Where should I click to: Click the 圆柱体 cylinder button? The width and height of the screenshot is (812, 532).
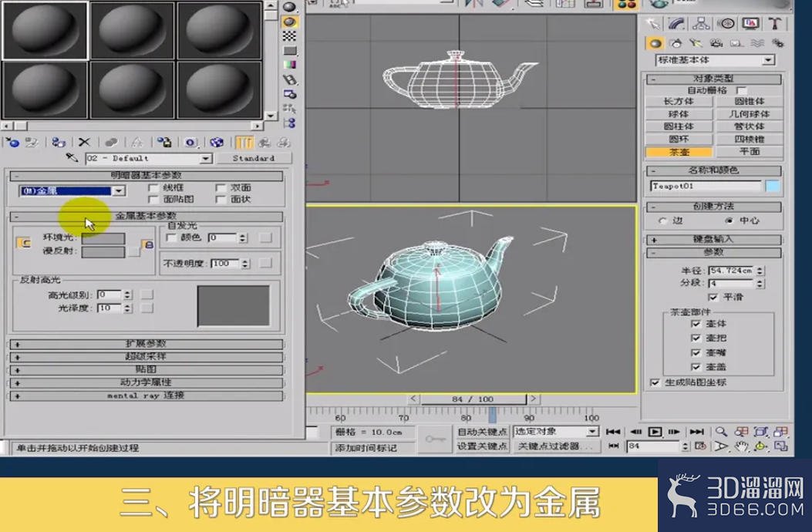679,126
